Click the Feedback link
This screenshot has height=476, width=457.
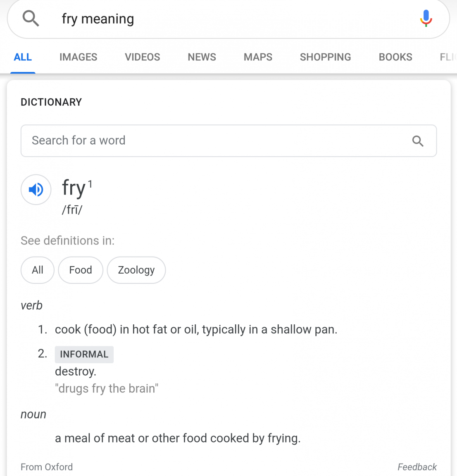point(417,467)
